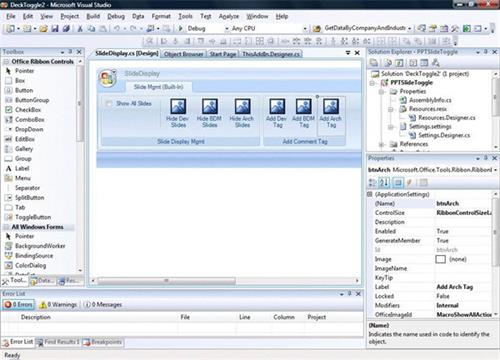This screenshot has height=360, width=500.
Task: Switch to the Object Browser tab
Action: coord(183,54)
